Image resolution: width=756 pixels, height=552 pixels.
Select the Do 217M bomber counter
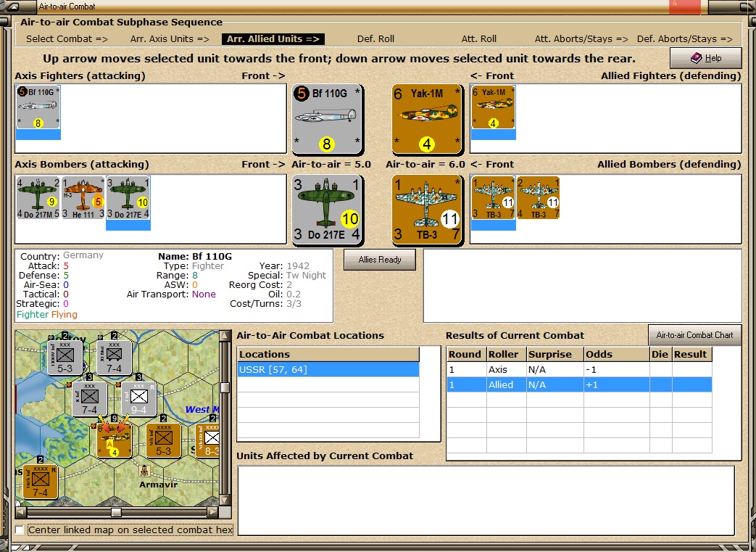pos(38,198)
